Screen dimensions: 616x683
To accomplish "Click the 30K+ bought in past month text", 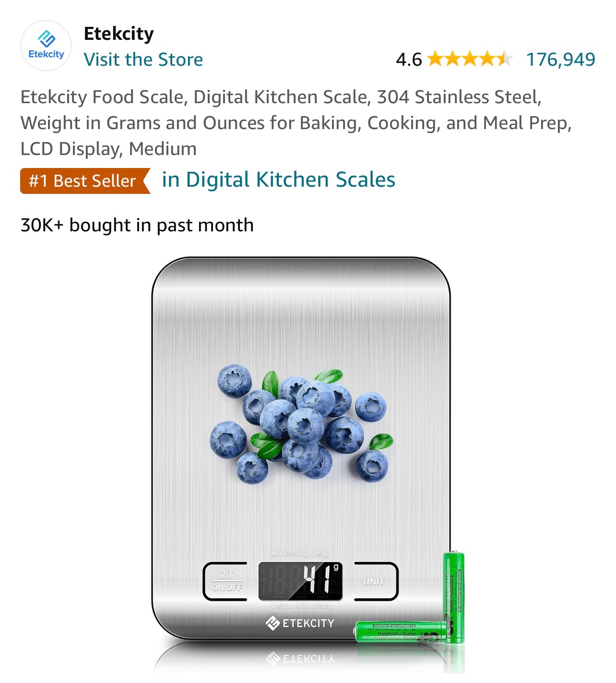I will pos(137,225).
